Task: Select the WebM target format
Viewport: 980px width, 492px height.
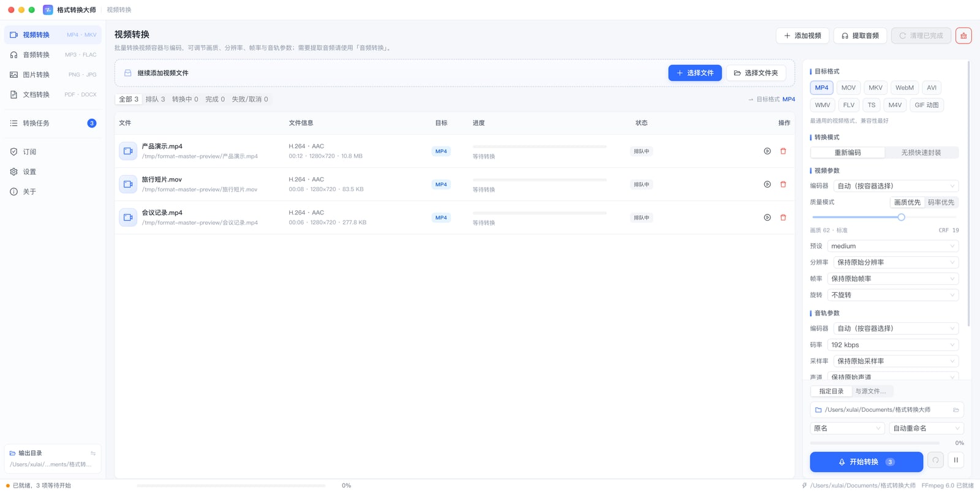Action: [905, 88]
